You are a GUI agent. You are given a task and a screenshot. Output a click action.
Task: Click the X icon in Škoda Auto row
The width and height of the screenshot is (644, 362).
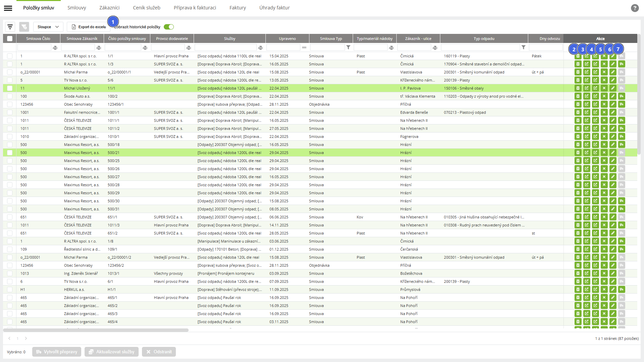point(604,96)
